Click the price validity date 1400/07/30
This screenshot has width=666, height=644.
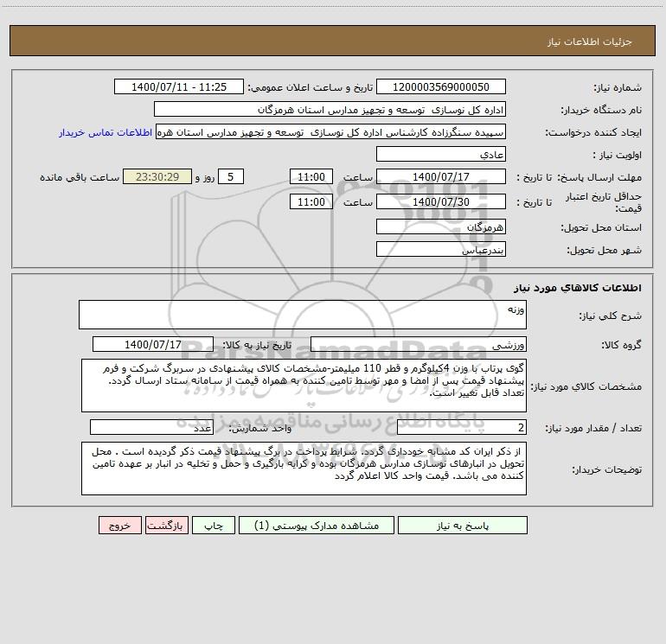(x=441, y=201)
